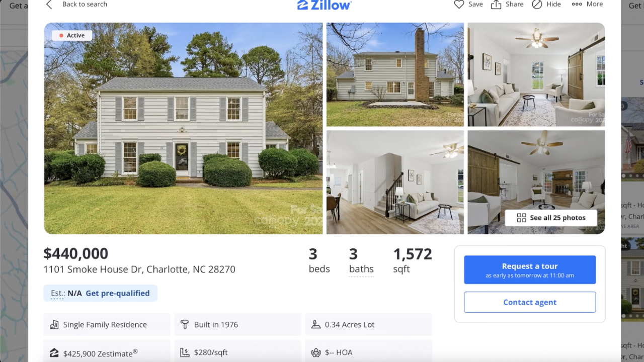The image size is (644, 362).
Task: Click the Hide circle-slash icon
Action: [537, 5]
